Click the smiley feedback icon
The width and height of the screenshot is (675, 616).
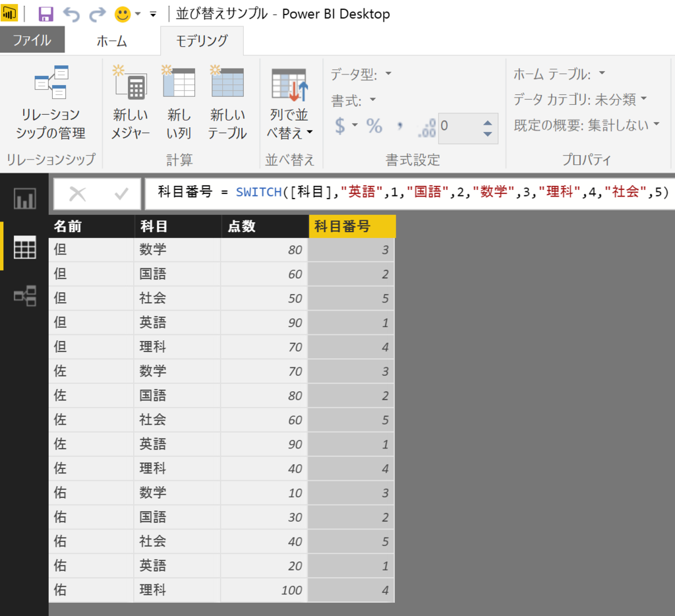[122, 15]
